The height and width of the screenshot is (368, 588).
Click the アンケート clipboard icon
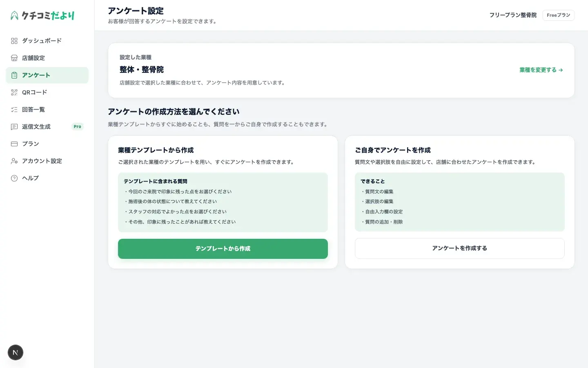pos(14,75)
